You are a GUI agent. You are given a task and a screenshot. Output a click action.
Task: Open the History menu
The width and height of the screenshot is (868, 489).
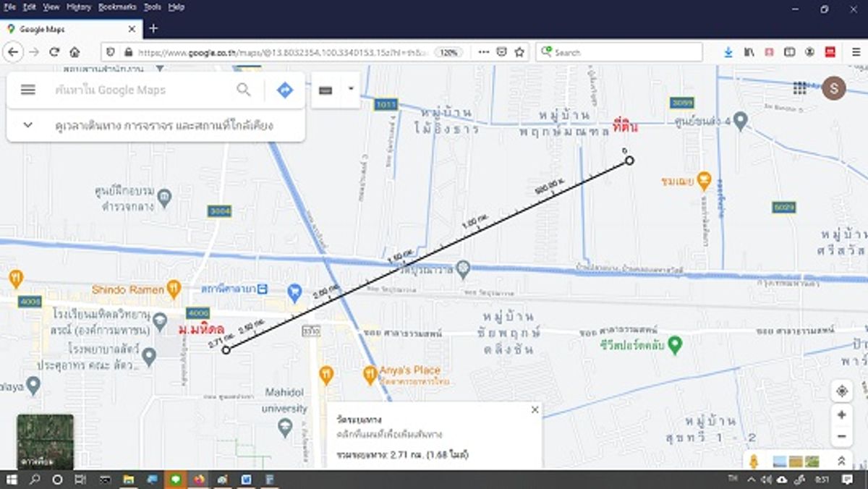pyautogui.click(x=79, y=7)
